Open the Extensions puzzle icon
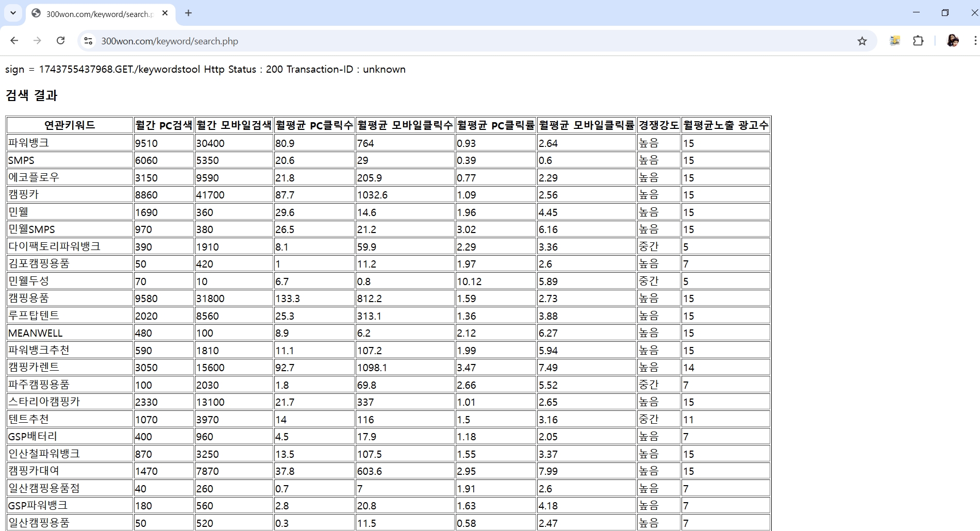The image size is (980, 531). pyautogui.click(x=918, y=41)
